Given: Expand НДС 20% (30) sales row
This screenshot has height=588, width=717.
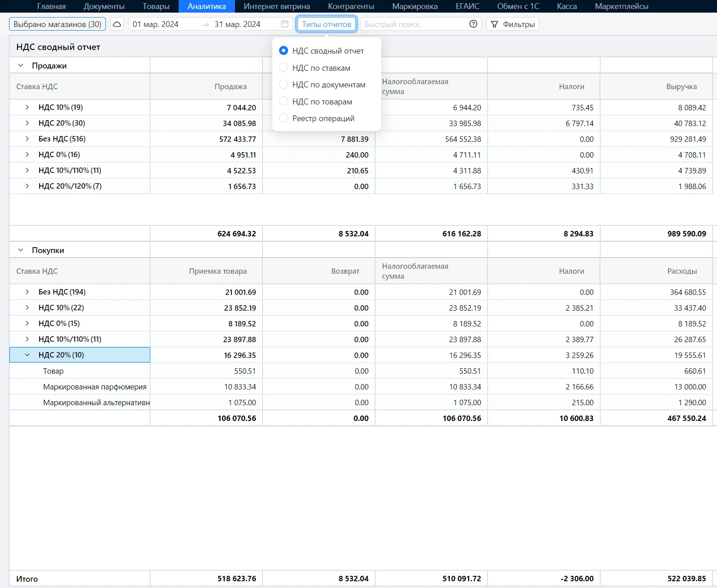Looking at the screenshot, I should click(27, 123).
